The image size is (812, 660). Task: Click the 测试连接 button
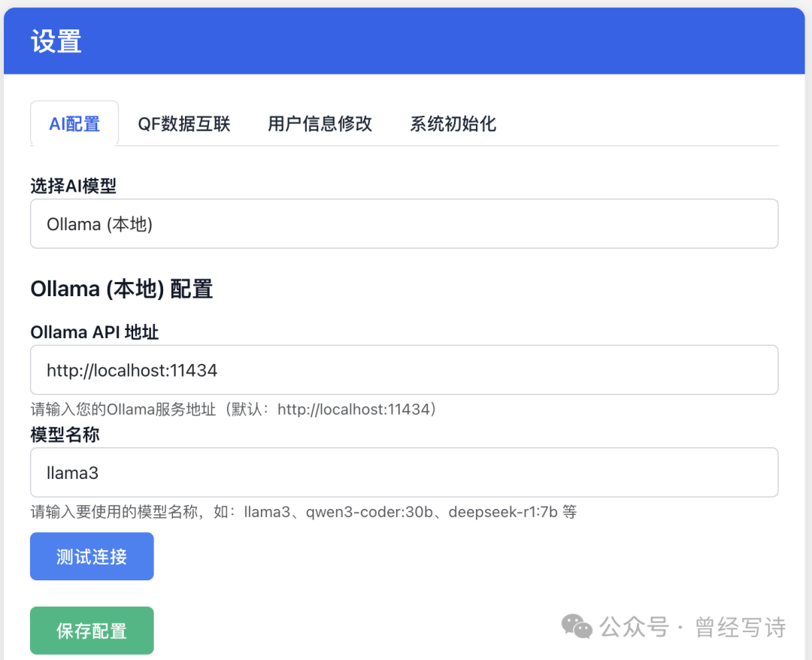tap(92, 556)
